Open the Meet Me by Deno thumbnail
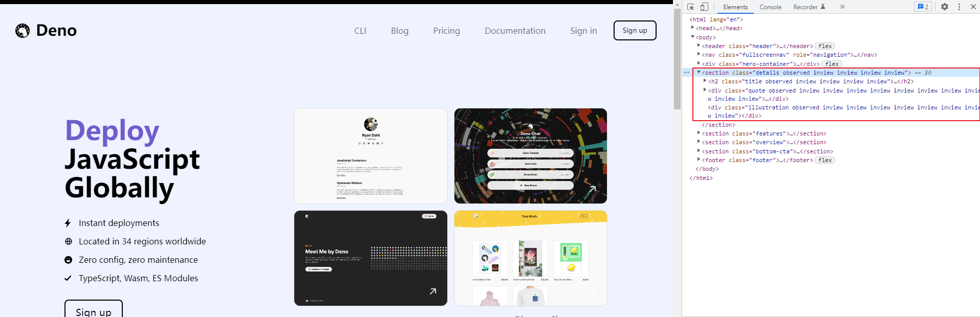This screenshot has width=980, height=317. coord(371,258)
